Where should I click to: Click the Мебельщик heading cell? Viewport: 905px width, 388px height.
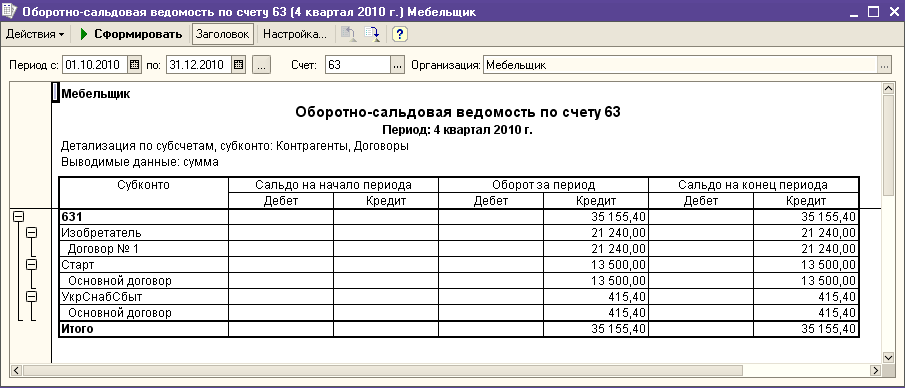point(96,94)
